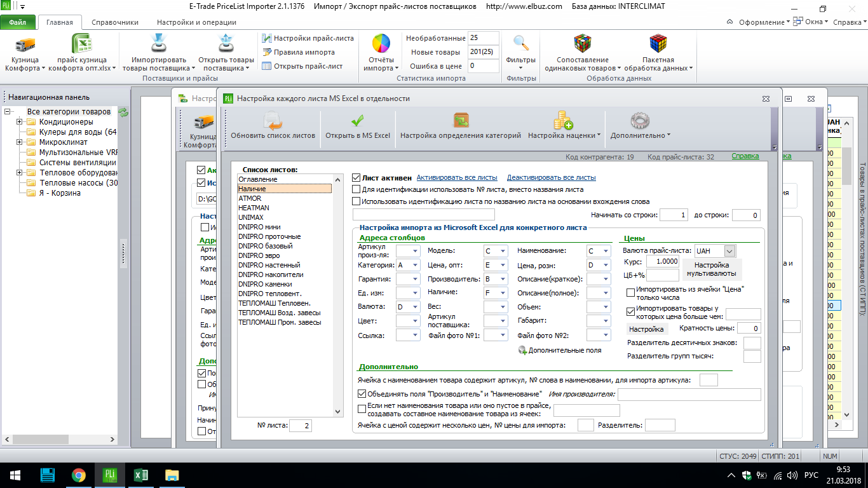Click the green refresh icon in navigation panel
This screenshot has width=868, height=488.
tap(123, 112)
